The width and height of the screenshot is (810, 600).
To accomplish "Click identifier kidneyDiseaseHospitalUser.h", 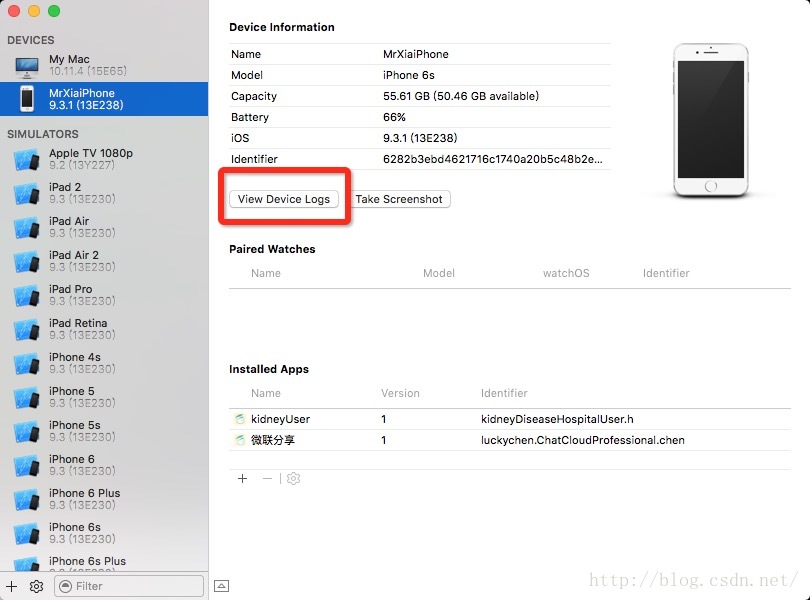I will click(557, 419).
